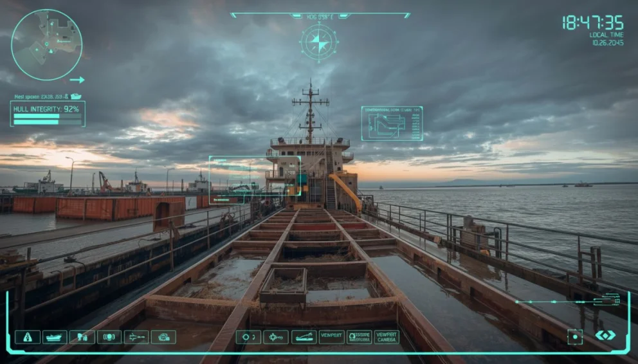Click the Hull Integrity 92% progress bar
Screen dimensions: 638x364
point(48,118)
